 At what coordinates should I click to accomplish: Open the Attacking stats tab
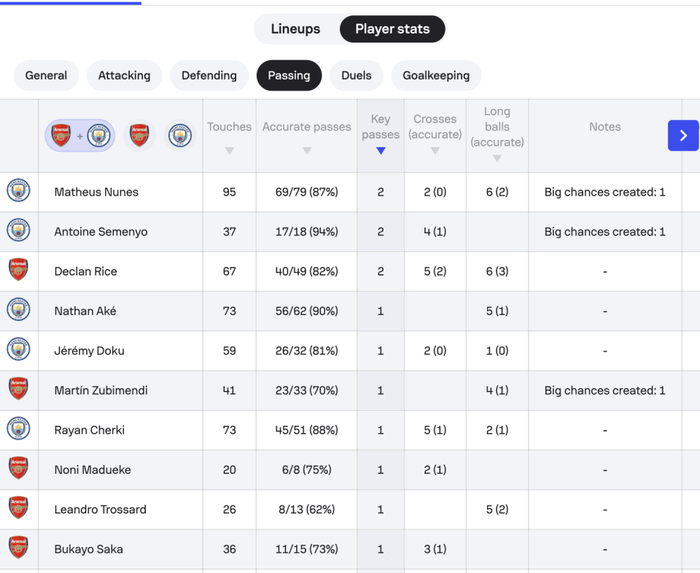tap(124, 75)
